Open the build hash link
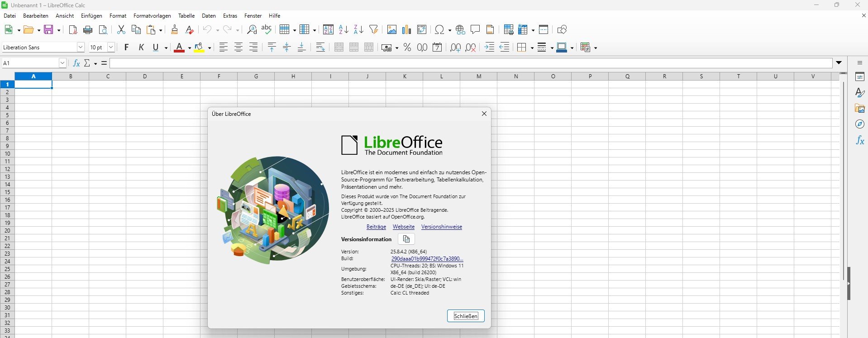Image resolution: width=868 pixels, height=338 pixels. point(427,259)
